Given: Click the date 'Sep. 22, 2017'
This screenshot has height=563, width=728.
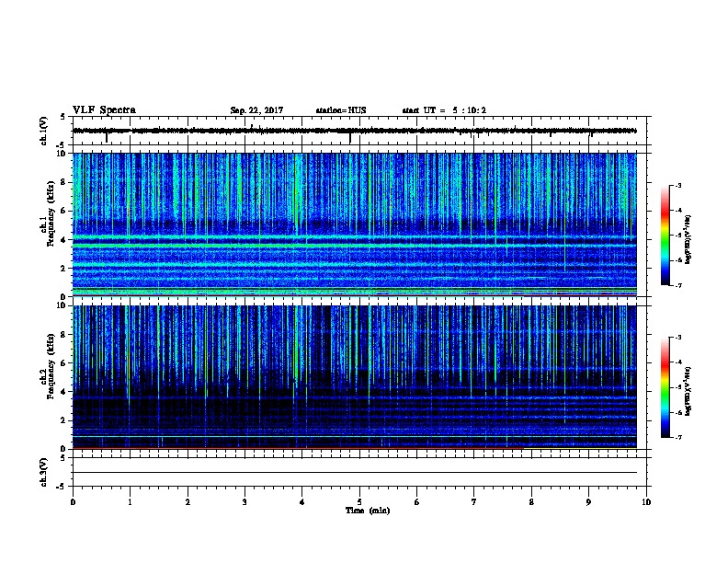Looking at the screenshot, I should click(x=256, y=110).
